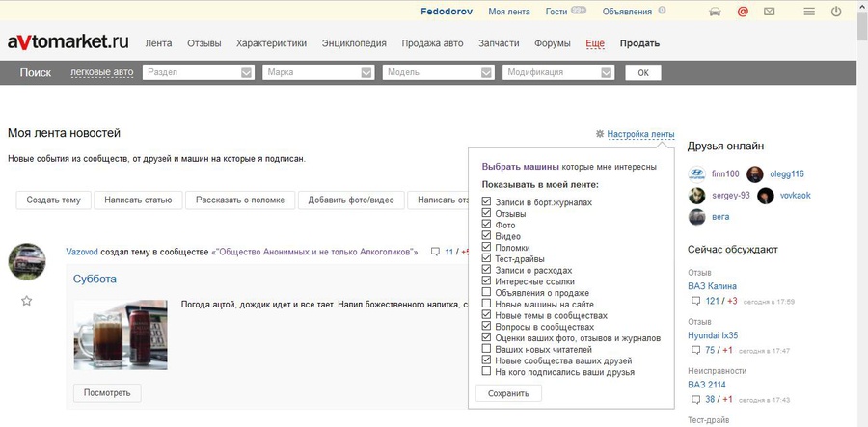
Task: Click finn100's Hyundai avatar icon
Action: (697, 174)
